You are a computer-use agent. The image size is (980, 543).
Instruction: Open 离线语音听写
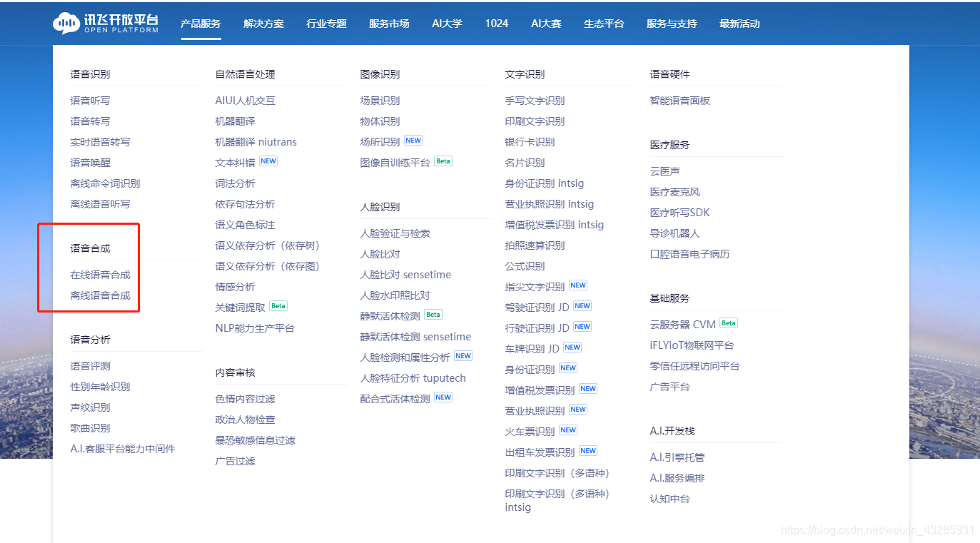[101, 204]
